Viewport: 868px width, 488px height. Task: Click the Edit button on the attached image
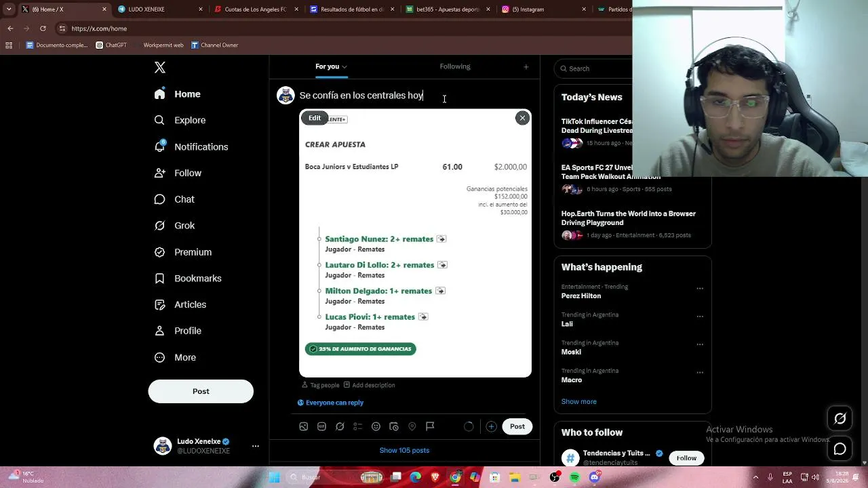315,118
